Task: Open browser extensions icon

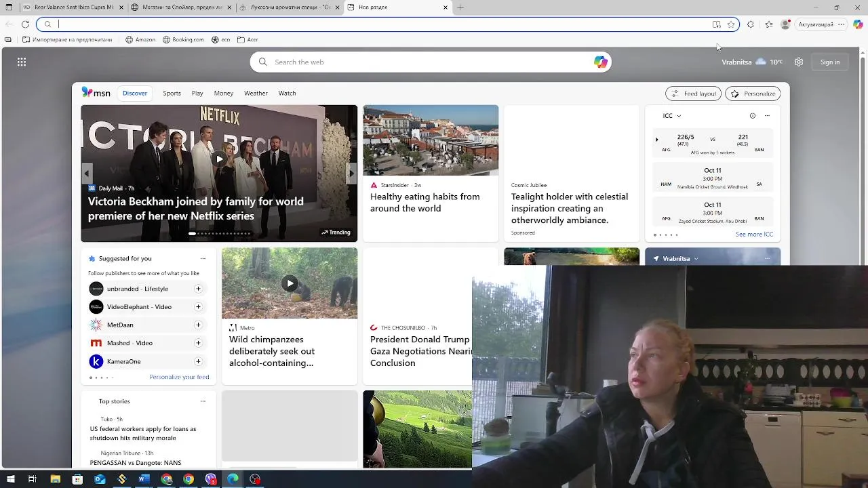Action: (x=751, y=24)
